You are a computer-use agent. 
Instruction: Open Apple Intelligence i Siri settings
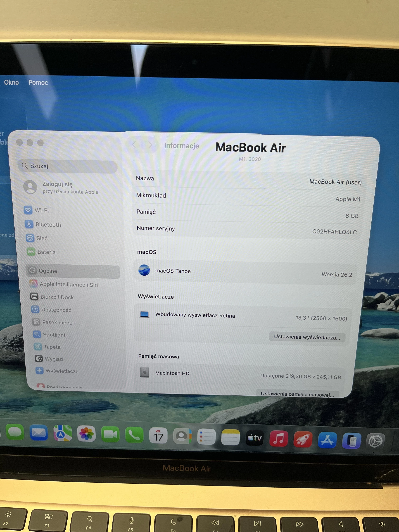coord(69,284)
